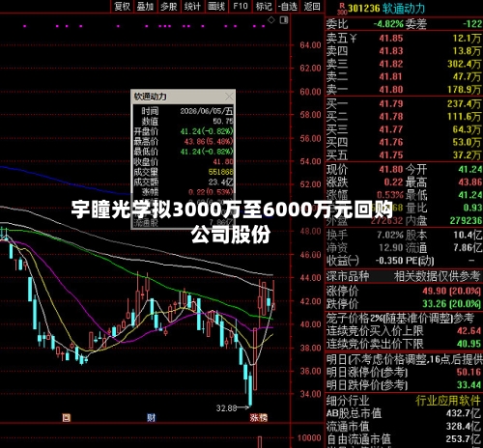Image resolution: width=483 pixels, height=448 pixels.
Task: Click the 委差 value -122
Action: click(472, 24)
